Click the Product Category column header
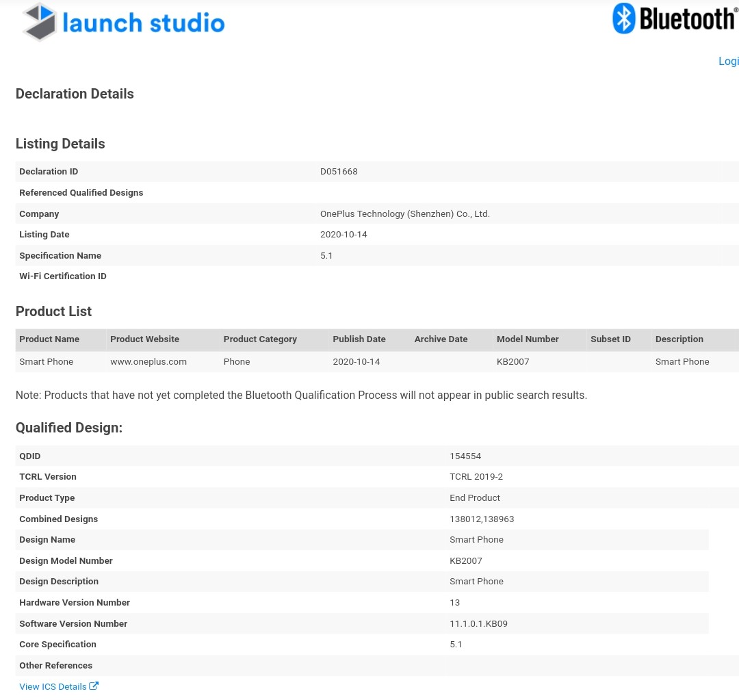 (x=260, y=339)
